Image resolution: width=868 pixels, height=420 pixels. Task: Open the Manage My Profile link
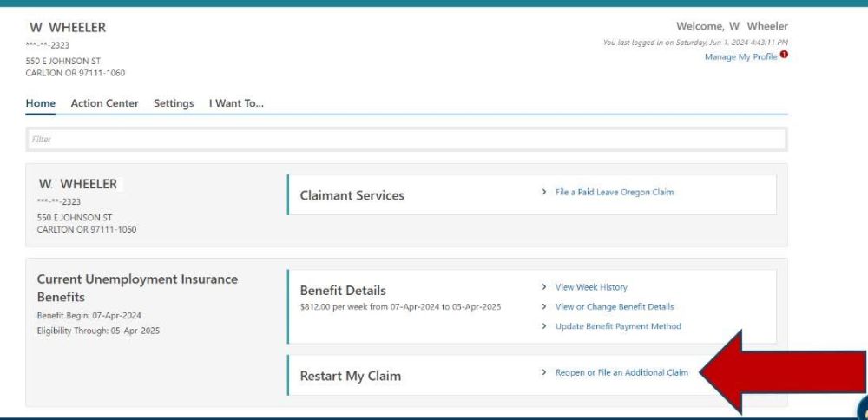coord(740,56)
